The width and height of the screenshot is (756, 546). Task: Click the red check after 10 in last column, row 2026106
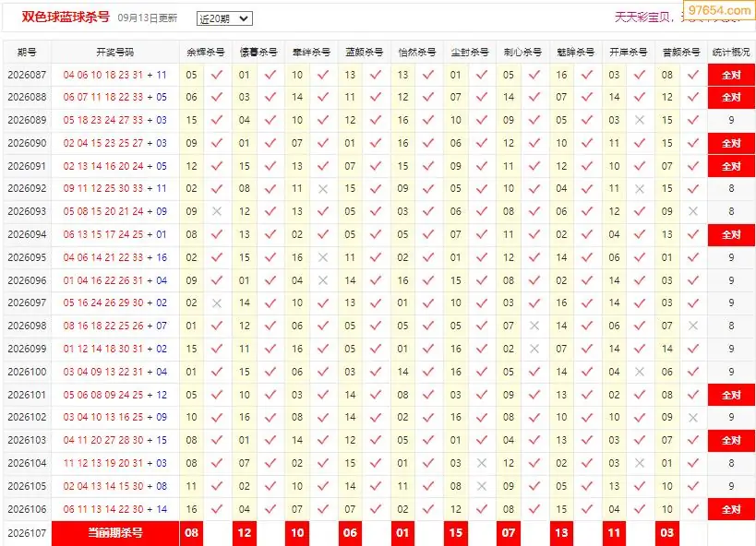pos(693,509)
